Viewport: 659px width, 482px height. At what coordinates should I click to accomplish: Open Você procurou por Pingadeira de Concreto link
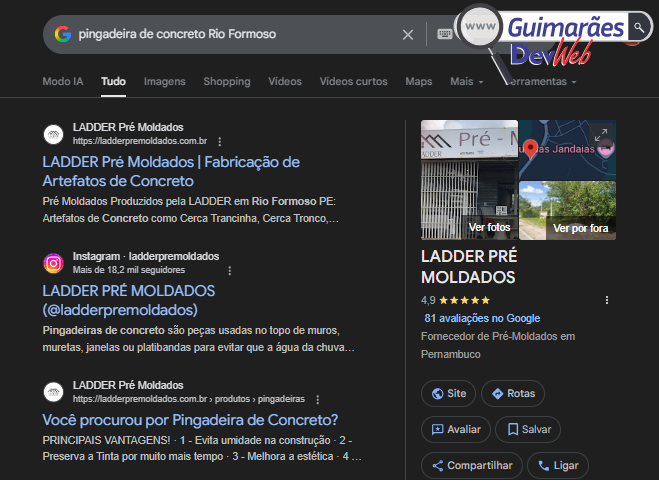click(x=190, y=420)
